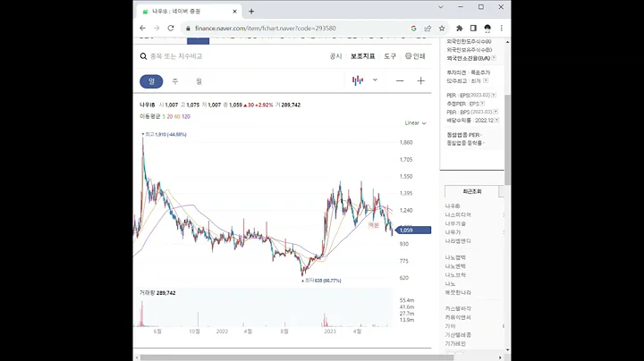Screen dimensions: 644x361
Task: Open 기아 in recent list
Action: click(x=450, y=326)
